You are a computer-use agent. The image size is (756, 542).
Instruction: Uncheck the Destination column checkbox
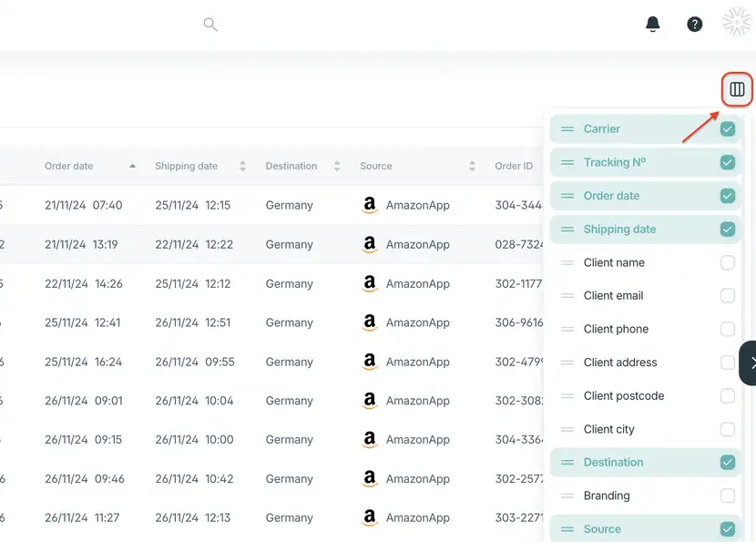[728, 463]
